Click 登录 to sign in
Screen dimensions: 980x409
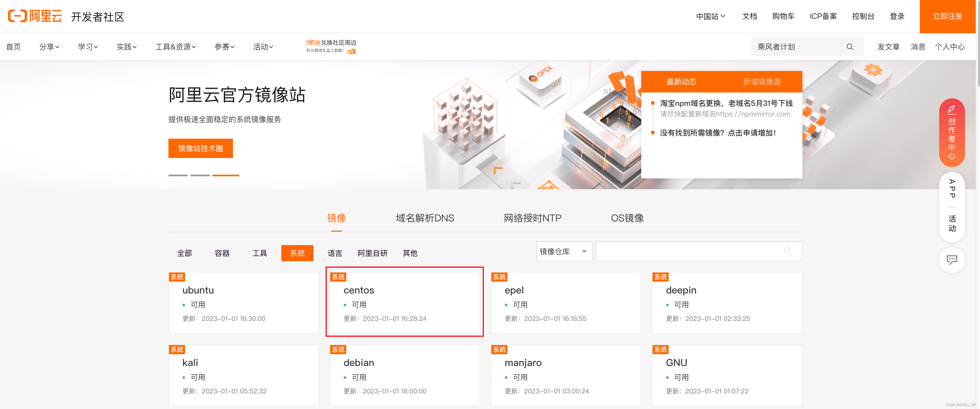click(x=897, y=16)
